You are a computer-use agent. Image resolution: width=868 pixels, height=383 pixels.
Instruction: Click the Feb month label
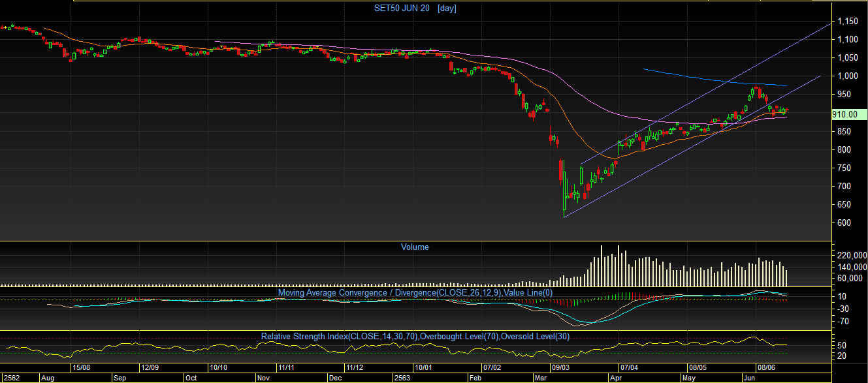[x=475, y=378]
